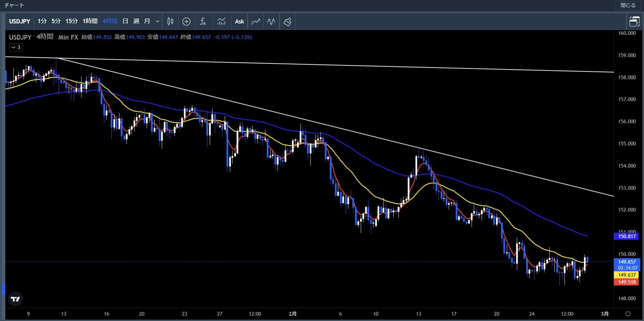
Task: Click the チャート window title
Action: tap(14, 5)
